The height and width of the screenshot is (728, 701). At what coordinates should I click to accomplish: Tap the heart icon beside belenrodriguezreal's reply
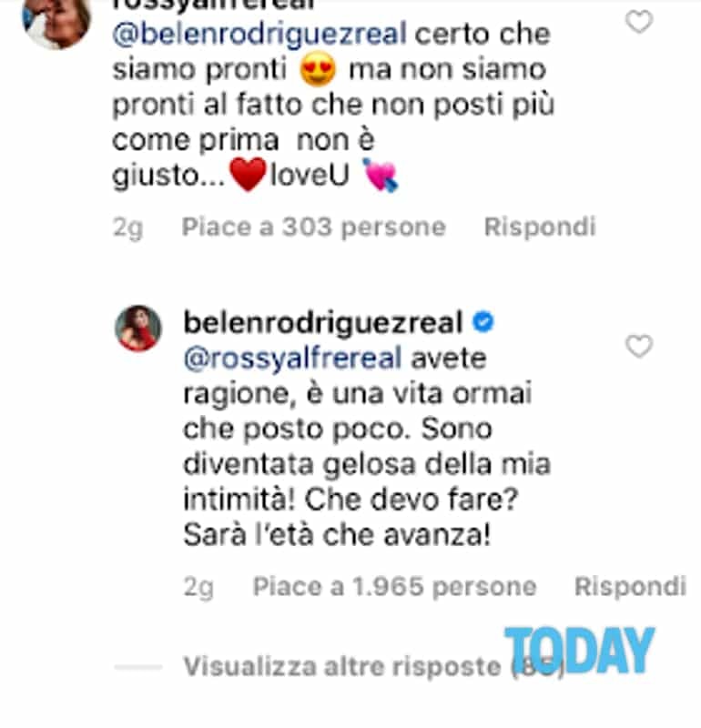pos(639,347)
